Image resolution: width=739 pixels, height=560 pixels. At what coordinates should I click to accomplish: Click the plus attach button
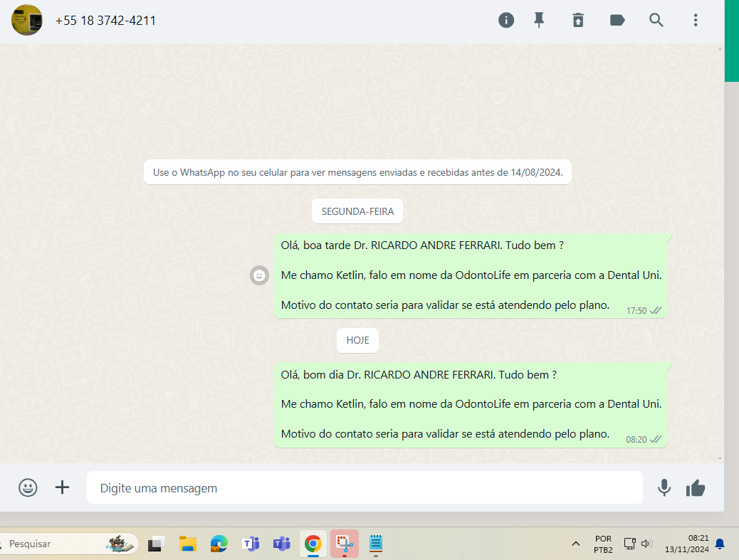coord(62,487)
